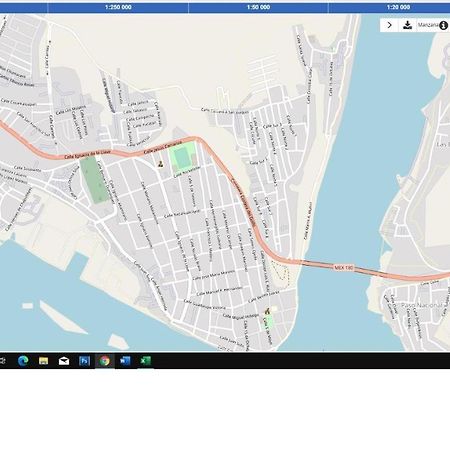The height and width of the screenshot is (450, 450).
Task: Choose the 1:20 000 scale tab
Action: pos(398,7)
